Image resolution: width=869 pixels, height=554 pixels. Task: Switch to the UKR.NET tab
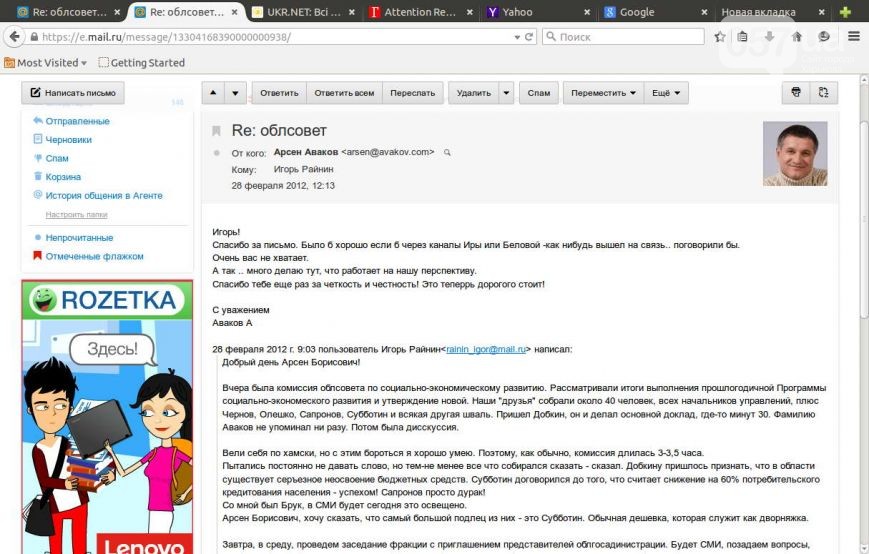pos(305,12)
